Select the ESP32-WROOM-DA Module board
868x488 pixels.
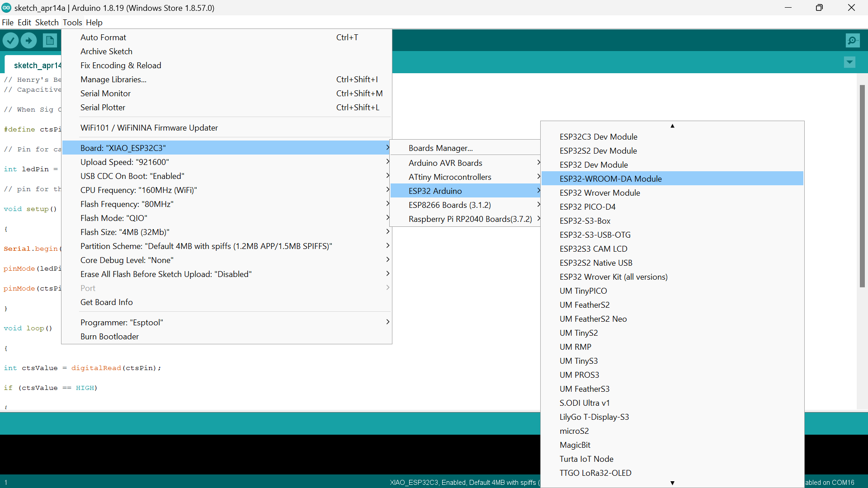(610, 178)
